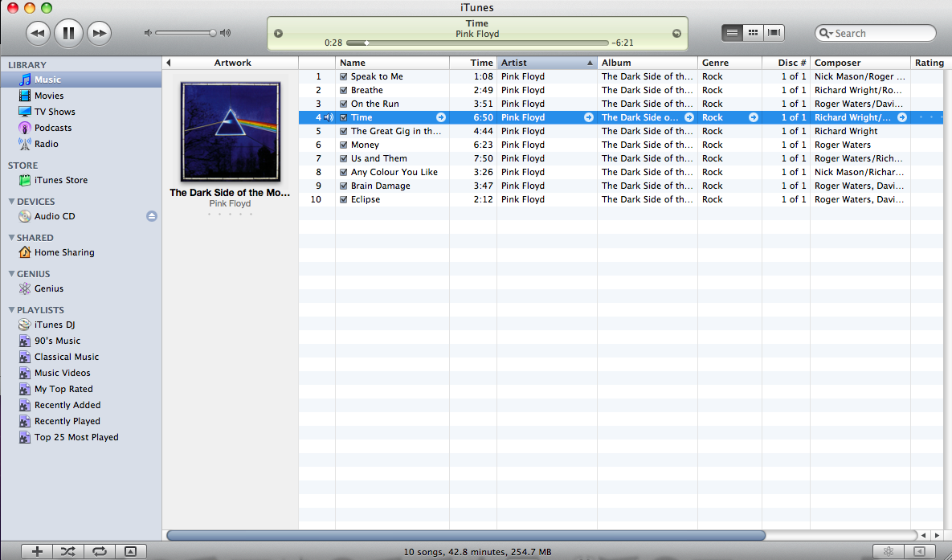952x560 pixels.
Task: Sort by Name column header
Action: pos(392,63)
